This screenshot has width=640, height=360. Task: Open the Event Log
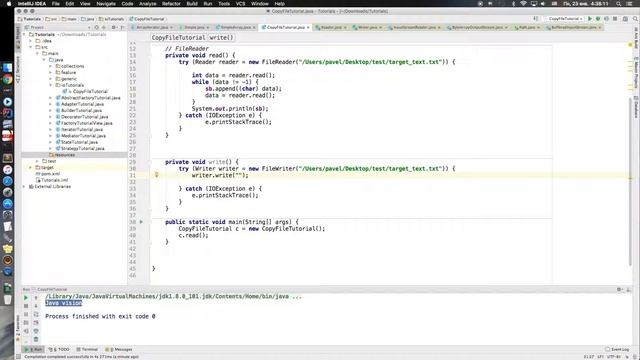[617, 349]
